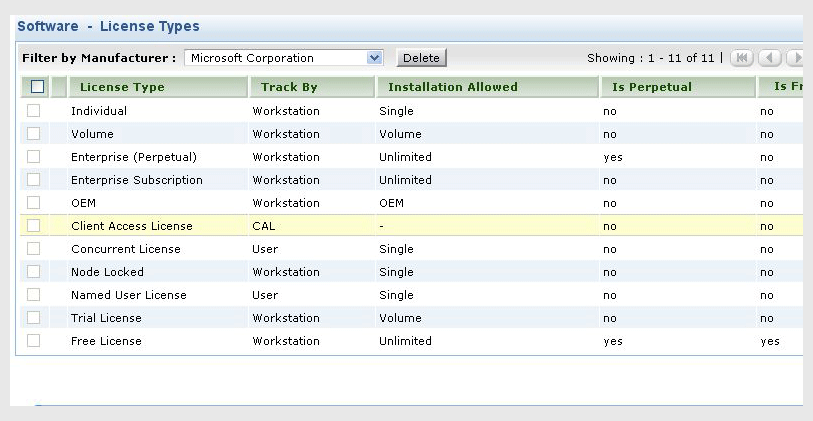Sort by Installation Allowed column
This screenshot has width=813, height=421.
tap(452, 87)
